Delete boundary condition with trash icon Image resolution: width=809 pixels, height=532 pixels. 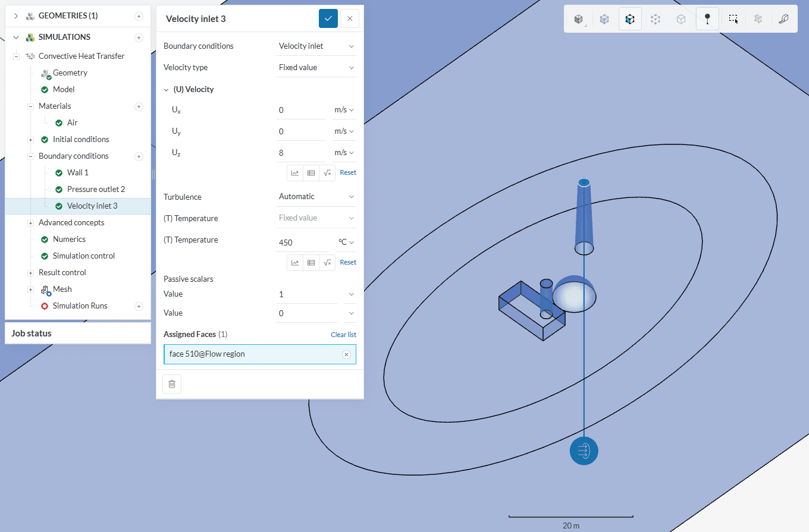172,384
